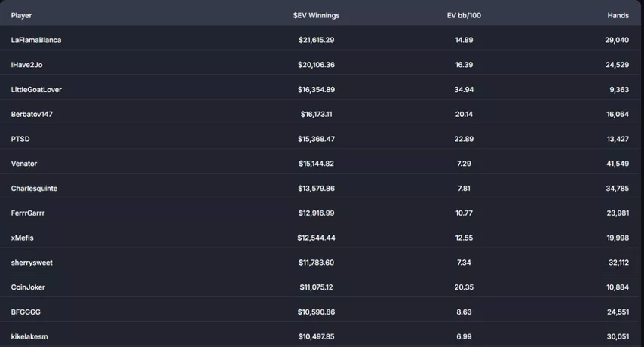Sort by the Player column header
Image resolution: width=644 pixels, height=347 pixels.
[x=21, y=15]
